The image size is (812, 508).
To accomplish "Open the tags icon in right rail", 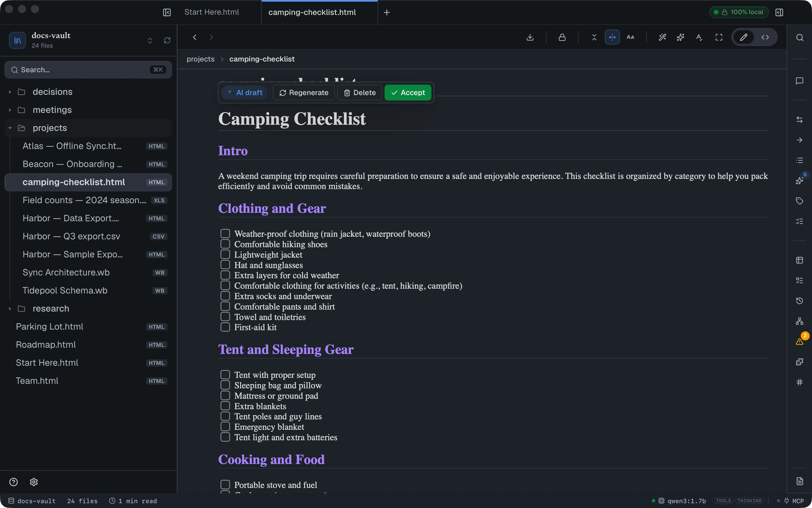I will [800, 201].
